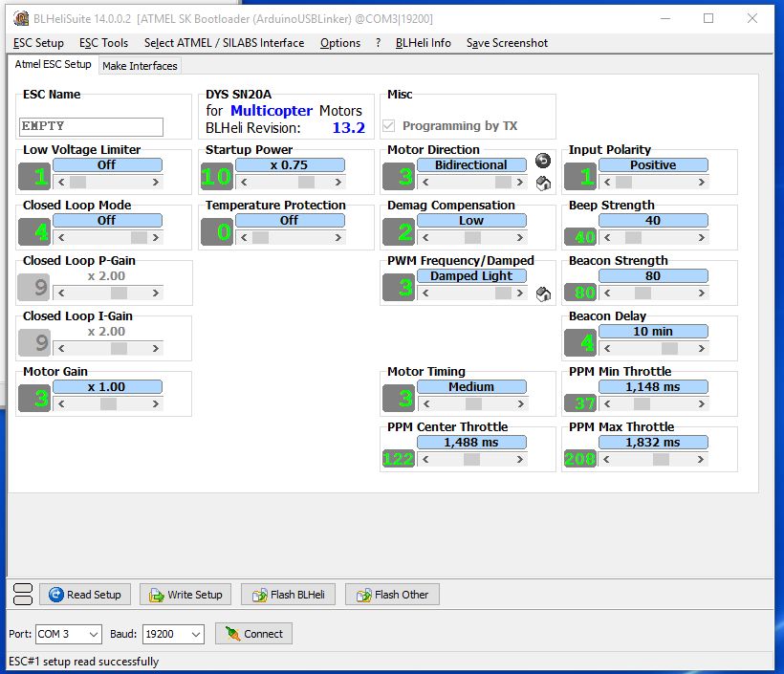Screen dimensions: 784x674
Task: Open the Select ATMEL / SILABS Interface menu
Action: [224, 43]
